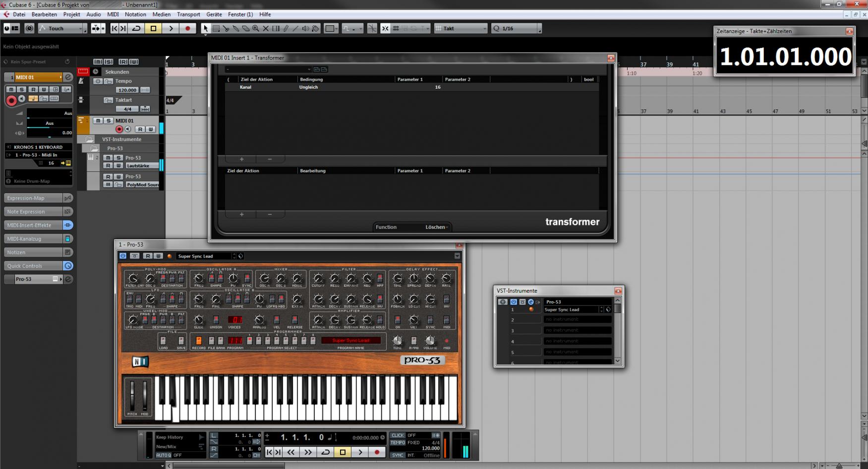Open the MIDI menu
The image size is (868, 469).
click(x=113, y=14)
